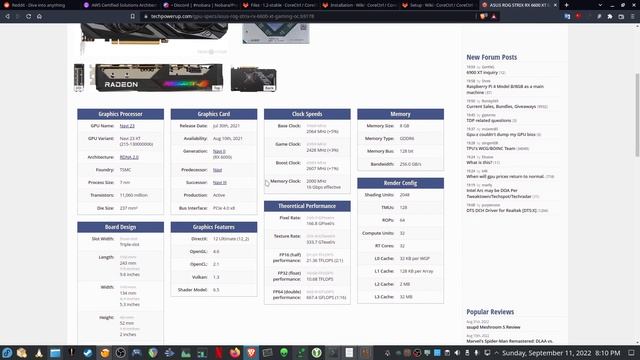Viewport: 640px width, 360px height.
Task: Open Brave Shields lion icon
Action: click(x=484, y=16)
